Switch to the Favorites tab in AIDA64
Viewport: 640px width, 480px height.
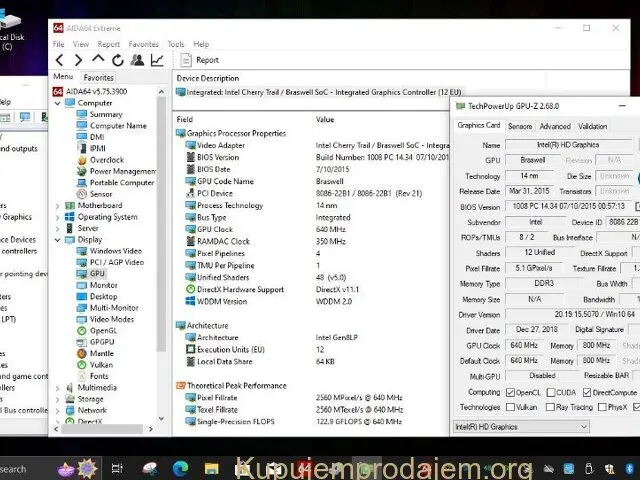point(98,77)
